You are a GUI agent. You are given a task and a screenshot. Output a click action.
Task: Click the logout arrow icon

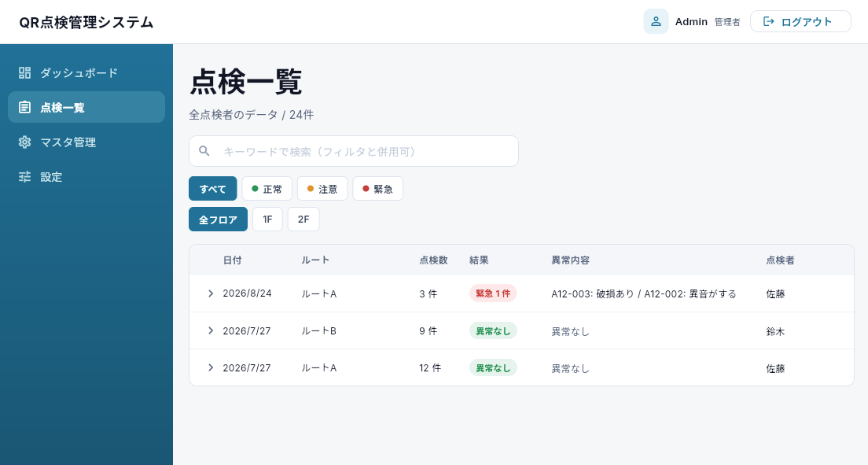pos(768,21)
